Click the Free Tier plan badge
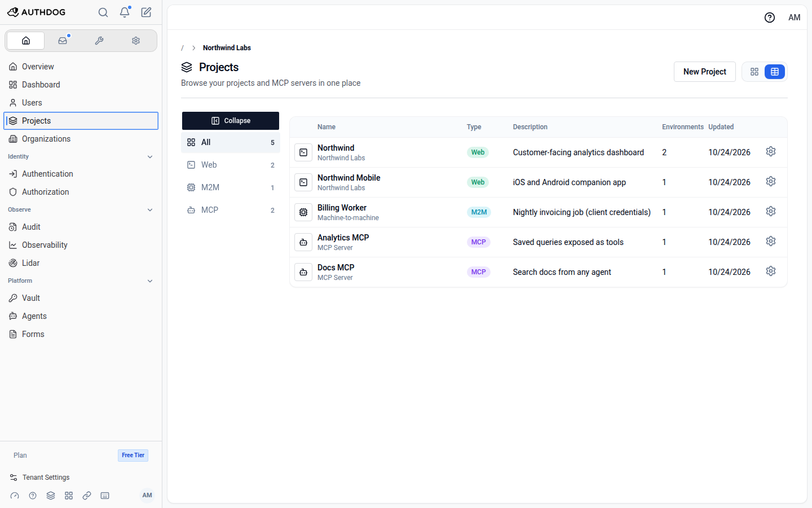Image resolution: width=812 pixels, height=508 pixels. (x=133, y=456)
